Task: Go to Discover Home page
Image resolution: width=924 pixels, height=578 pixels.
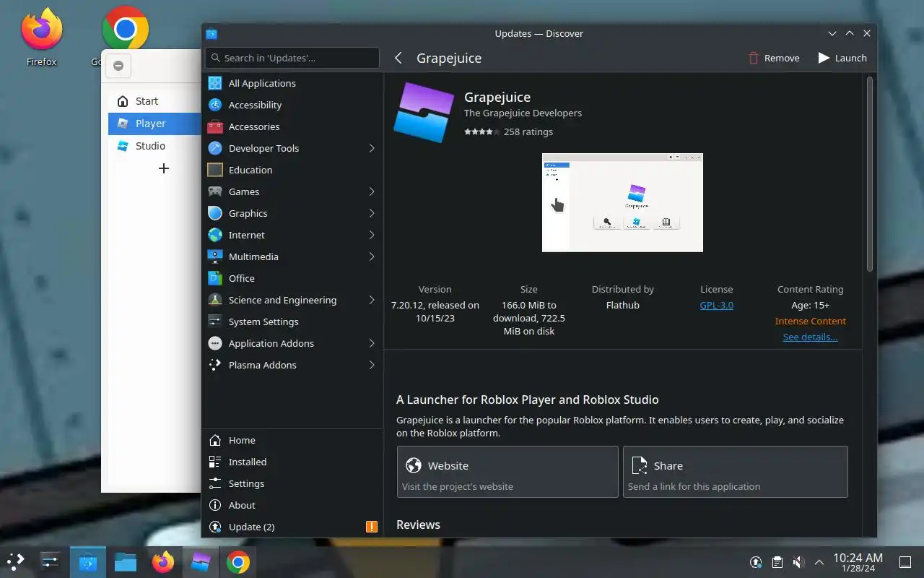Action: pos(292,440)
